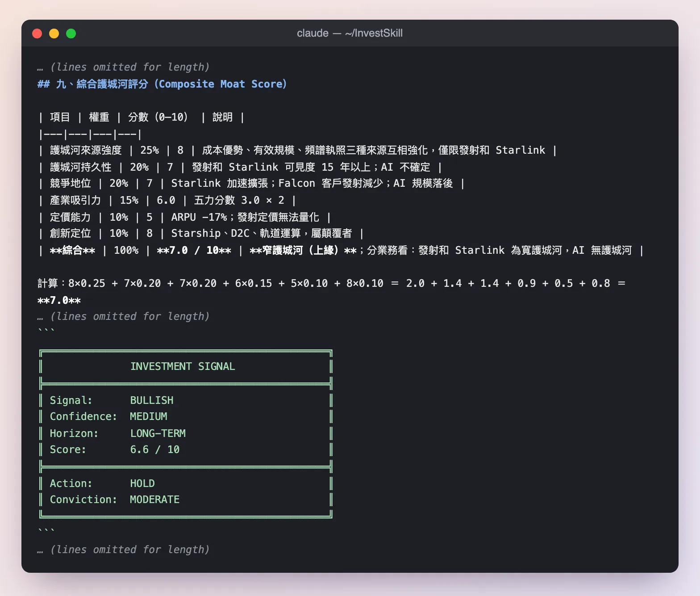
Task: Click the "15%" weight value
Action: [129, 200]
